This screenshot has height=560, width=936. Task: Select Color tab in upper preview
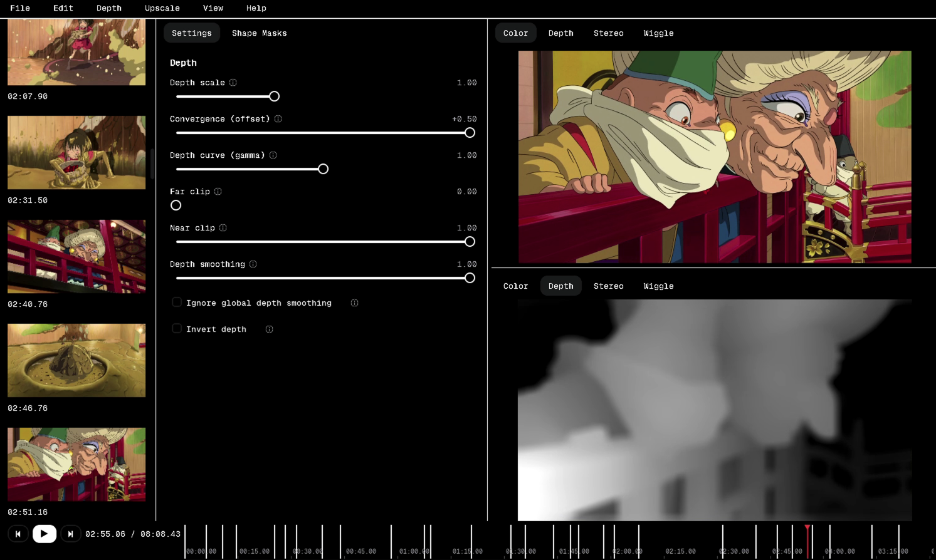coord(516,33)
